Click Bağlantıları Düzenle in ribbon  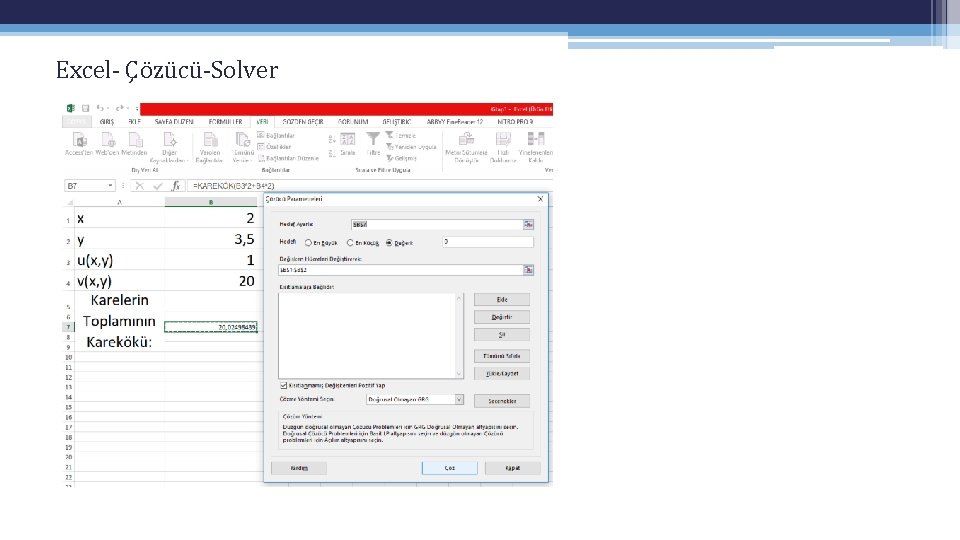(x=288, y=158)
